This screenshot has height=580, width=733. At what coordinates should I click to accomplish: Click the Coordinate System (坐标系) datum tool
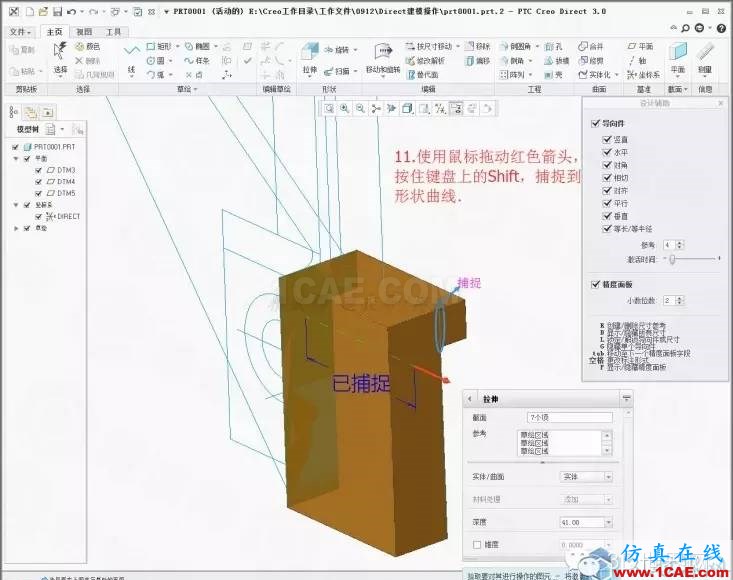pos(644,75)
